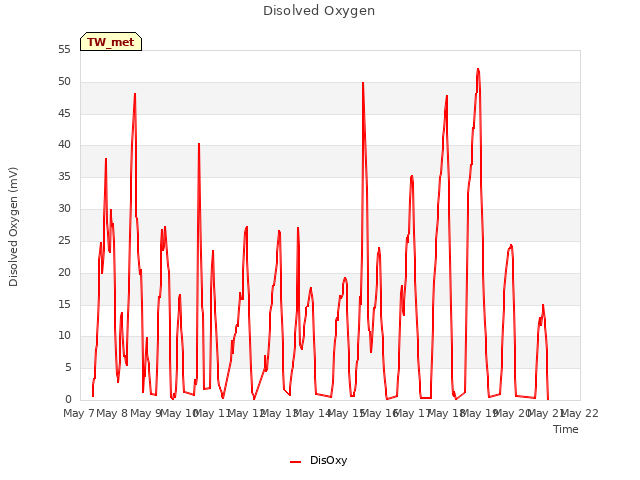Click the y-axis tick value 10

pyautogui.click(x=64, y=336)
